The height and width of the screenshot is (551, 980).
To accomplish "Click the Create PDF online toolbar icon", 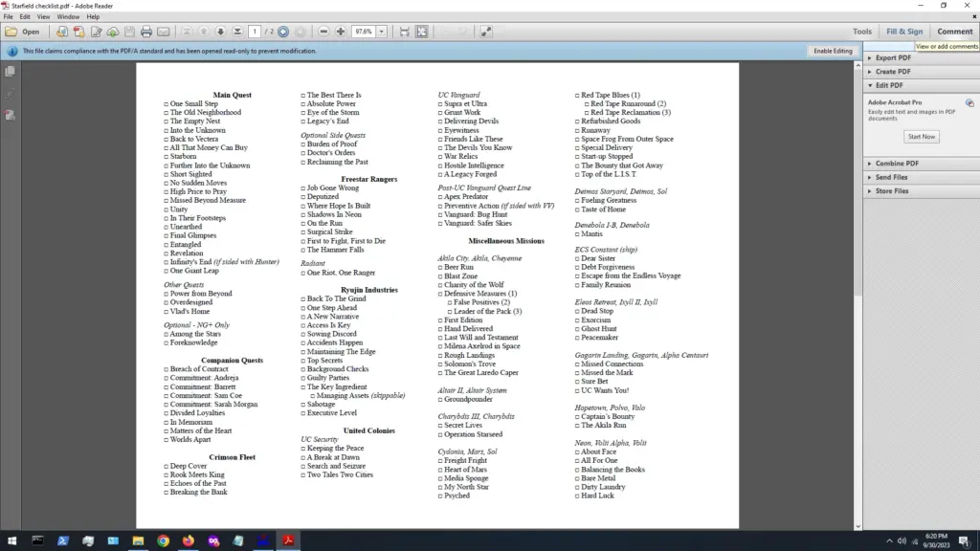I will pos(62,32).
